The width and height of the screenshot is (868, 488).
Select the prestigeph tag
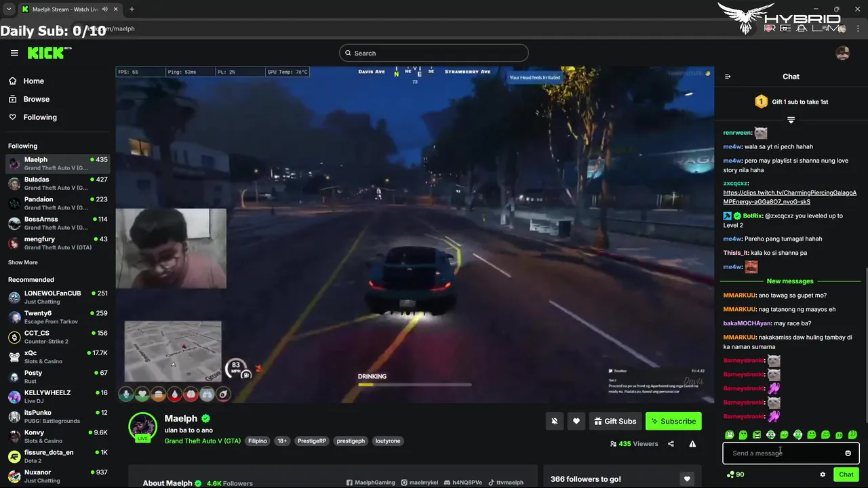click(351, 441)
